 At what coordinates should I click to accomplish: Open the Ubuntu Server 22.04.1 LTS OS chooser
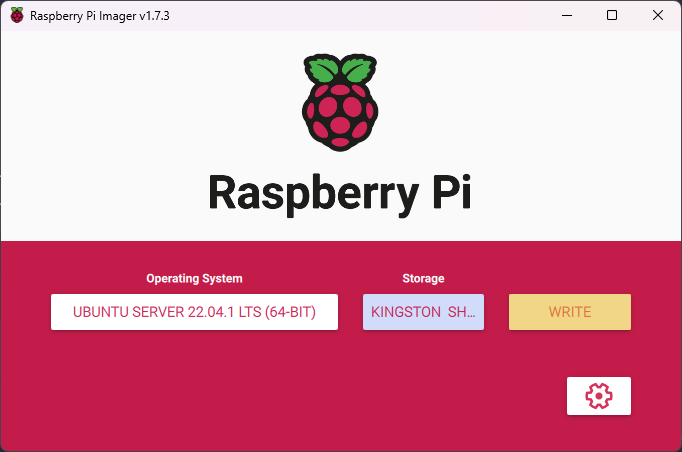tap(194, 312)
